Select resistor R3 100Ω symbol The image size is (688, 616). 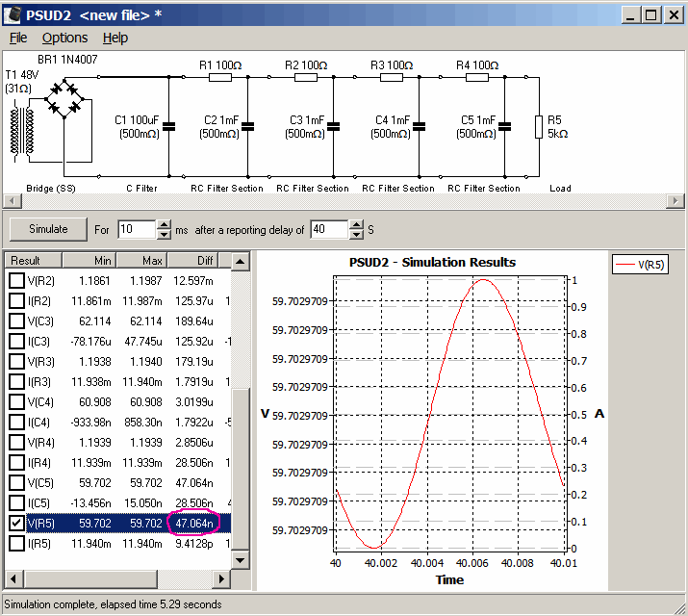pos(391,78)
